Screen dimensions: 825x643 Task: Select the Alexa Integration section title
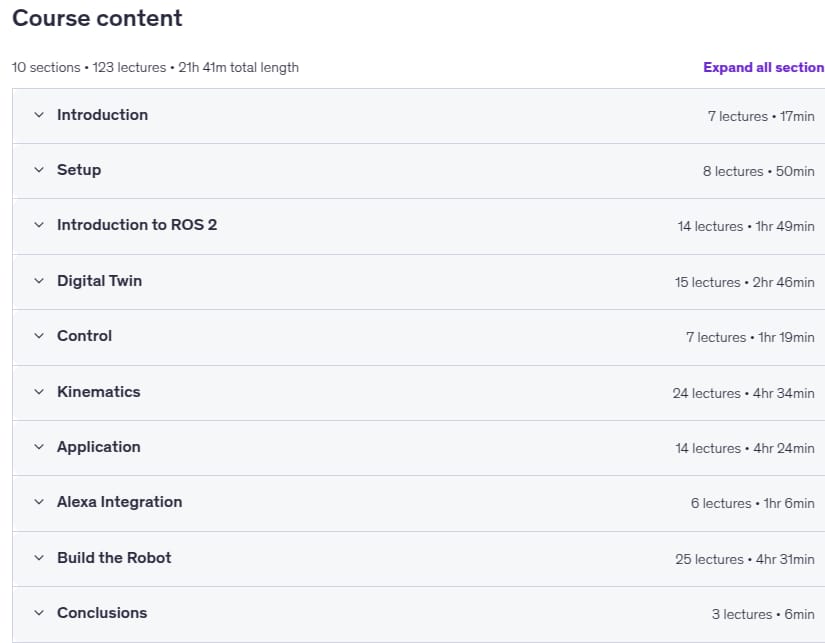[119, 502]
